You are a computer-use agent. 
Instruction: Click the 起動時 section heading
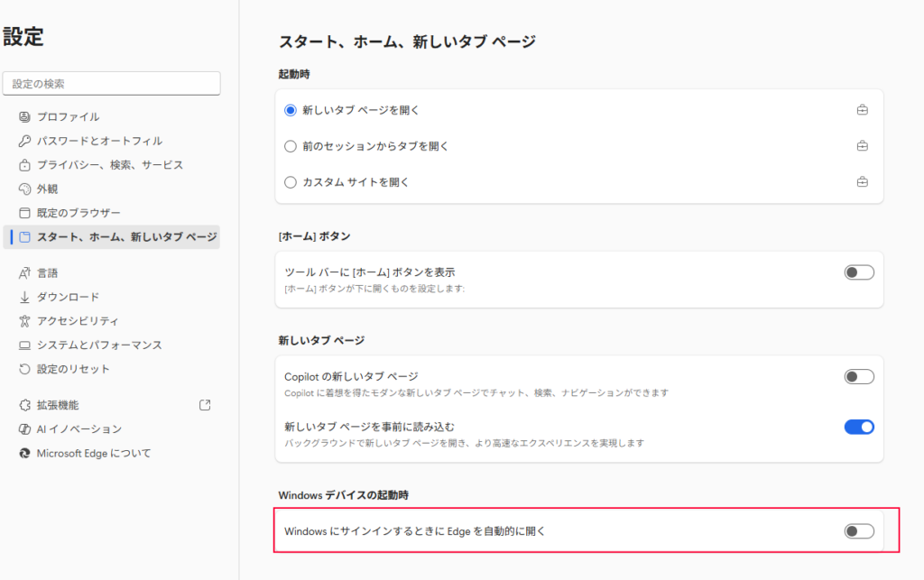click(294, 74)
